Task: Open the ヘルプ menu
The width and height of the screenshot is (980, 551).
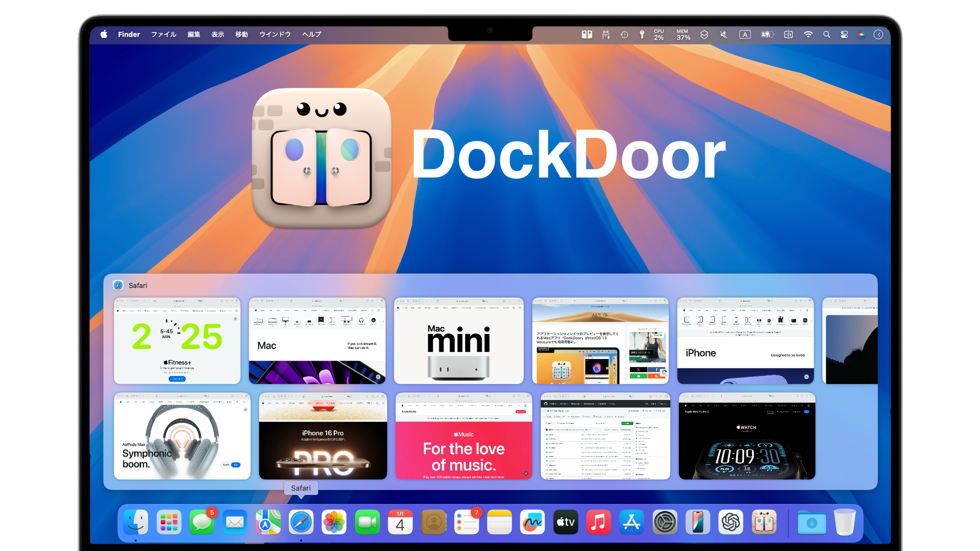Action: 312,34
